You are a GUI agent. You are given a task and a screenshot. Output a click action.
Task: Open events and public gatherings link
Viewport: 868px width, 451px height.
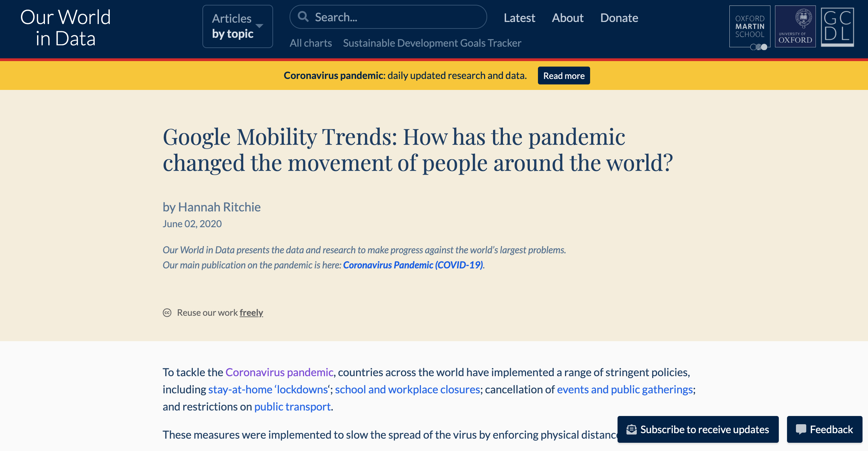[x=625, y=390]
